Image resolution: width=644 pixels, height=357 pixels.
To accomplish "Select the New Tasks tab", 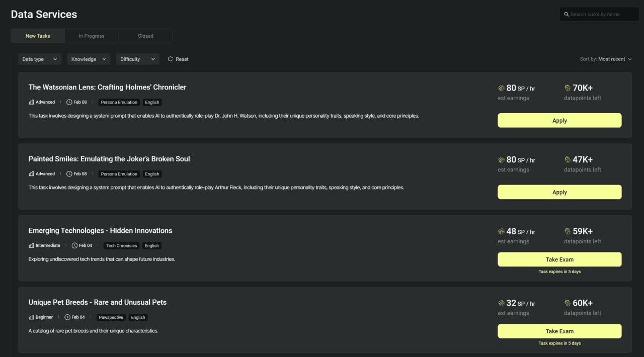I will 38,36.
